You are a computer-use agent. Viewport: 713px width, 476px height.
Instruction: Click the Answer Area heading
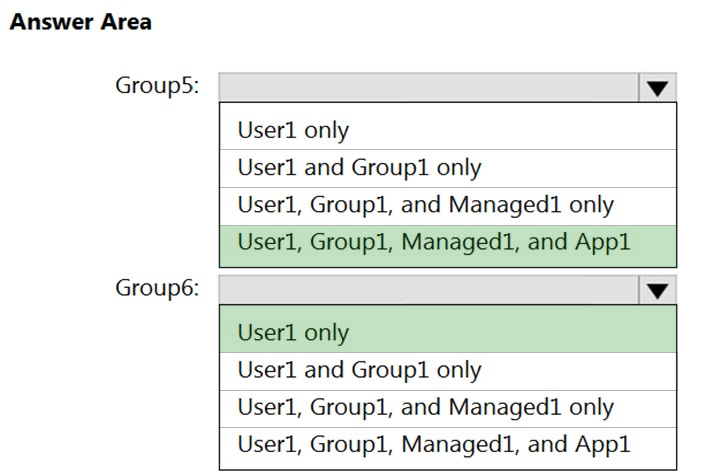pyautogui.click(x=80, y=22)
